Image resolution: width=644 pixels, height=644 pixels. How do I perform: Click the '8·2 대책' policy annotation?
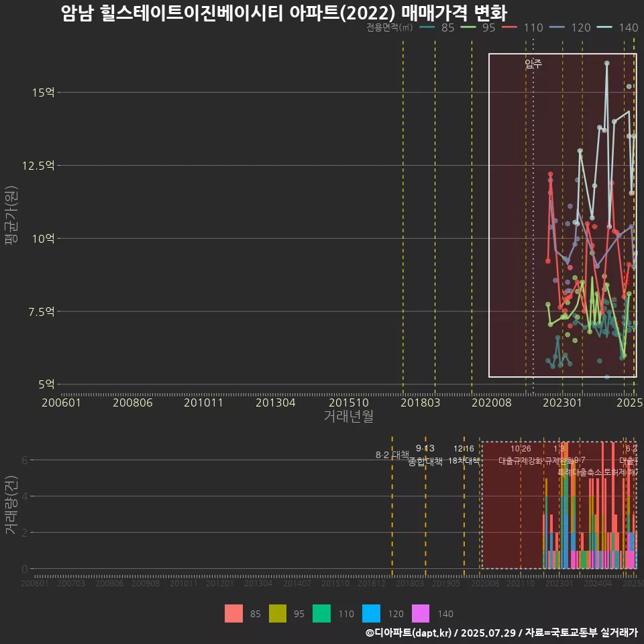[x=392, y=455]
